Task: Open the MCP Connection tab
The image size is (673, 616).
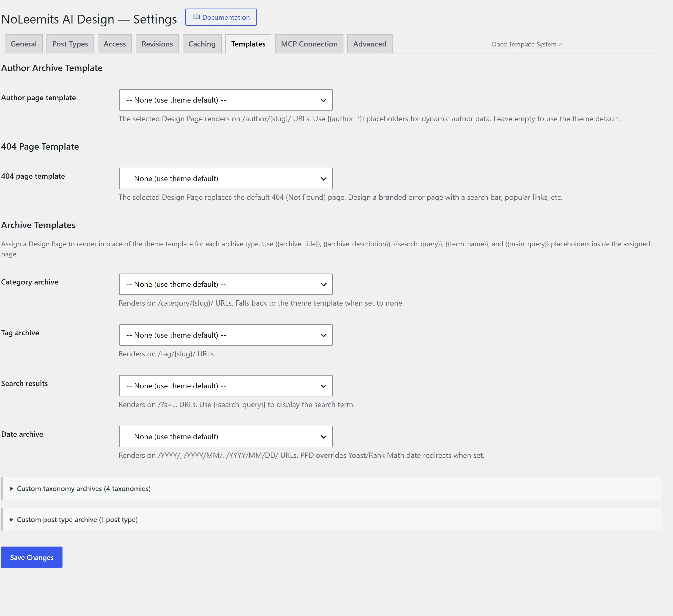Action: [309, 44]
